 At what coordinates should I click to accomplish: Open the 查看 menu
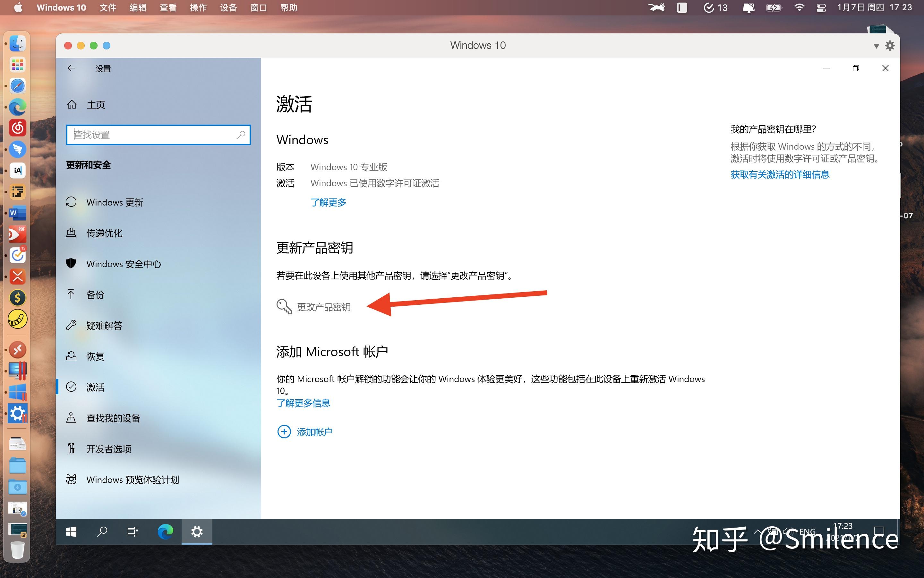click(168, 8)
